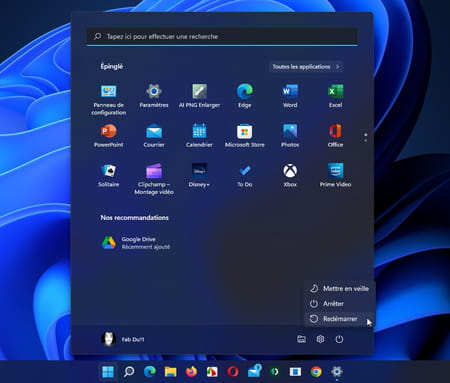The height and width of the screenshot is (383, 450).
Task: Open recommended Google Drive item
Action: pos(136,243)
